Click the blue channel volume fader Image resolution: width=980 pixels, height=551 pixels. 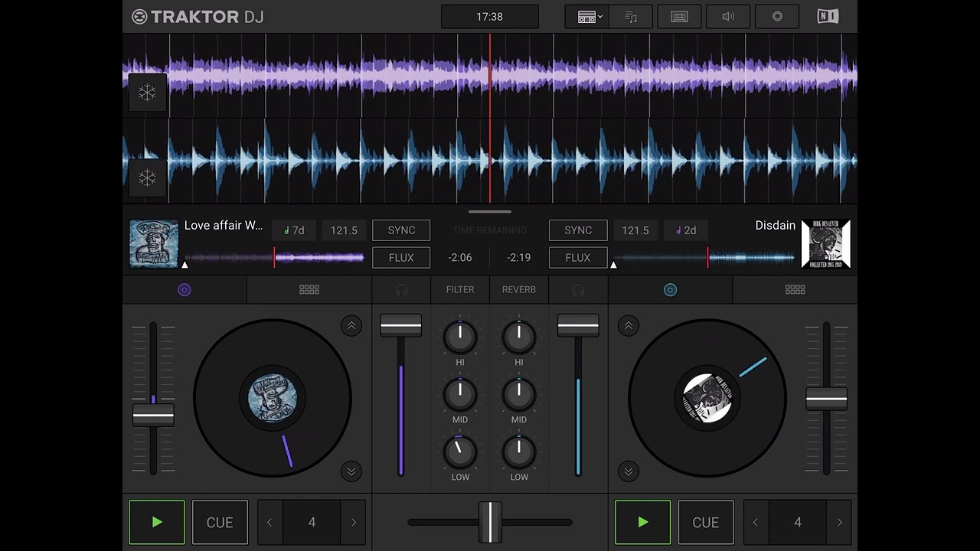coord(578,325)
